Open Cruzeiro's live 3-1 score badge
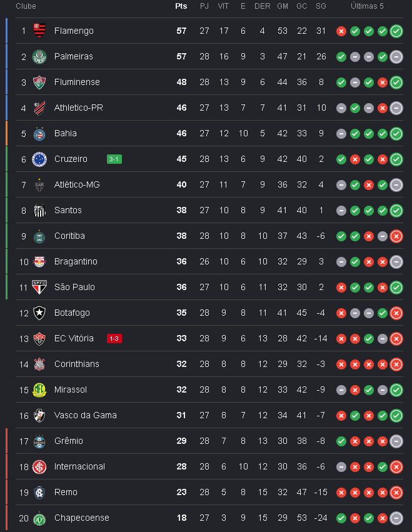412x532 pixels. [x=114, y=159]
